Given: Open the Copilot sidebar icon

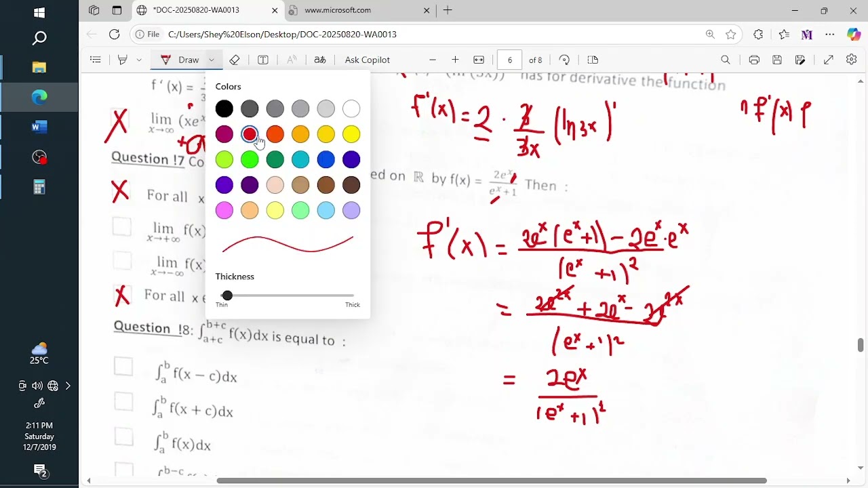Looking at the screenshot, I should point(854,34).
